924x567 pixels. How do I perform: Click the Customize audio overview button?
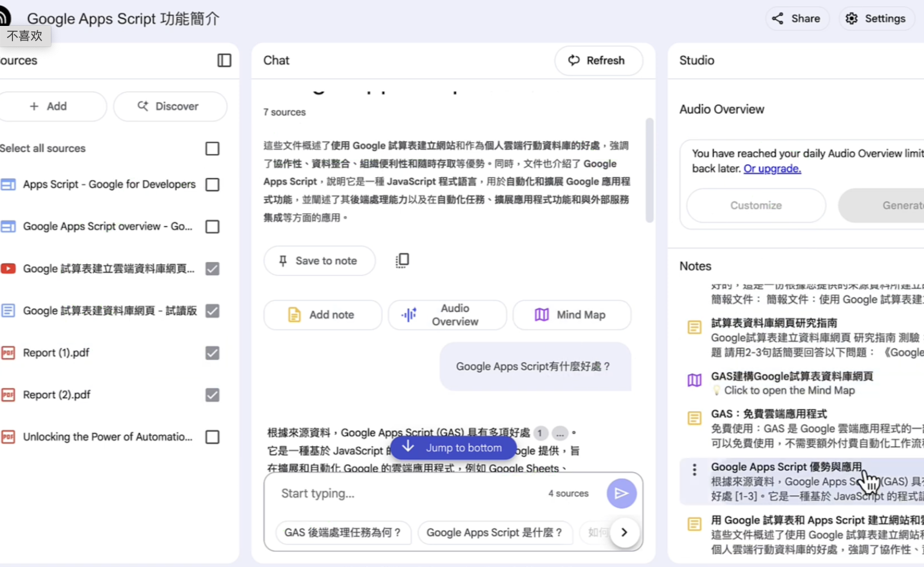(756, 206)
